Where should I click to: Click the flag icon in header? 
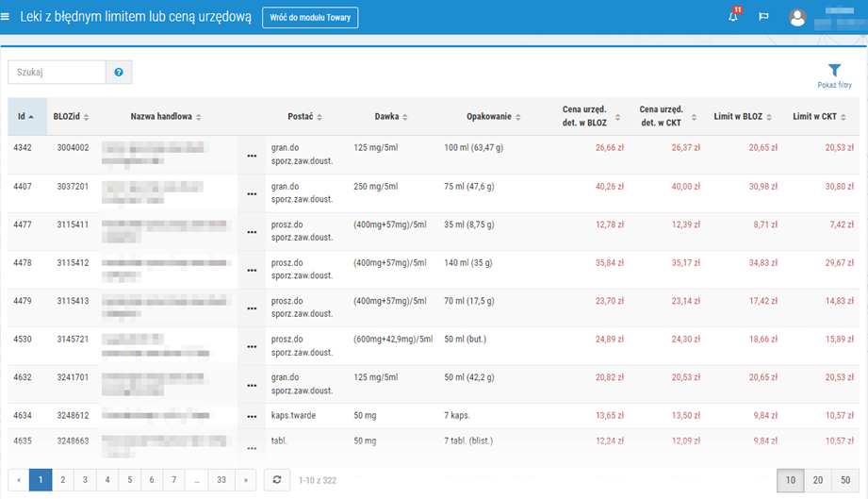click(x=763, y=17)
